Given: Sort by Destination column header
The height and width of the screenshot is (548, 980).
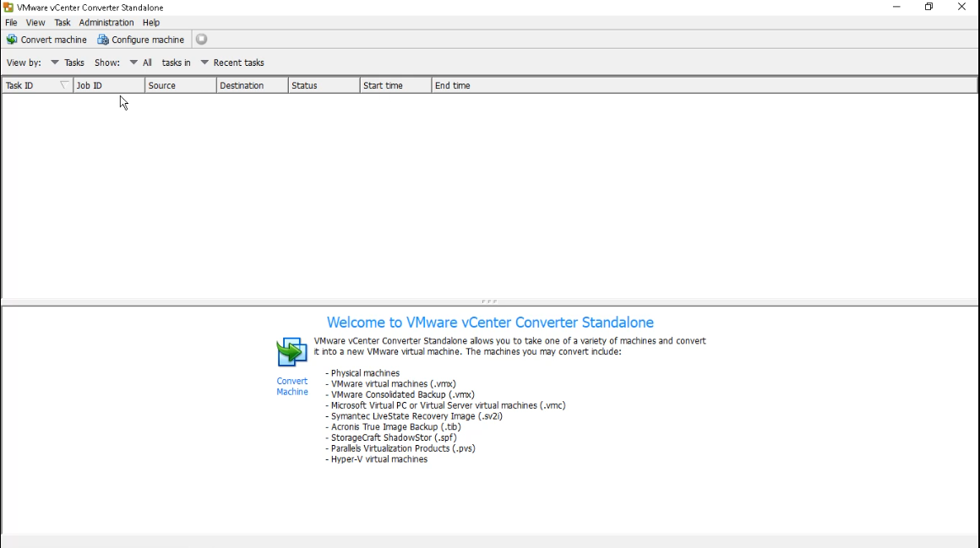Looking at the screenshot, I should point(253,85).
